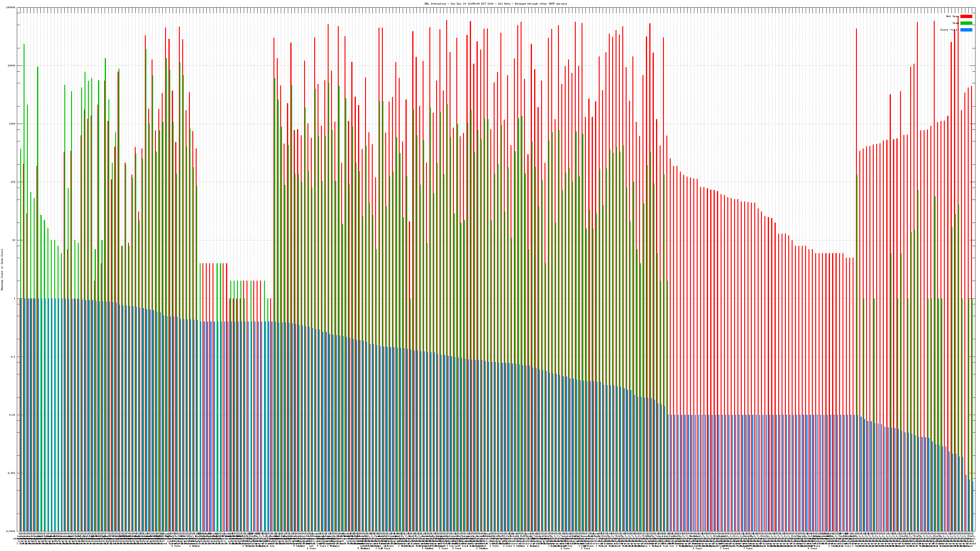Click the blue Score legend swatch
The height and width of the screenshot is (551, 980).
(966, 30)
